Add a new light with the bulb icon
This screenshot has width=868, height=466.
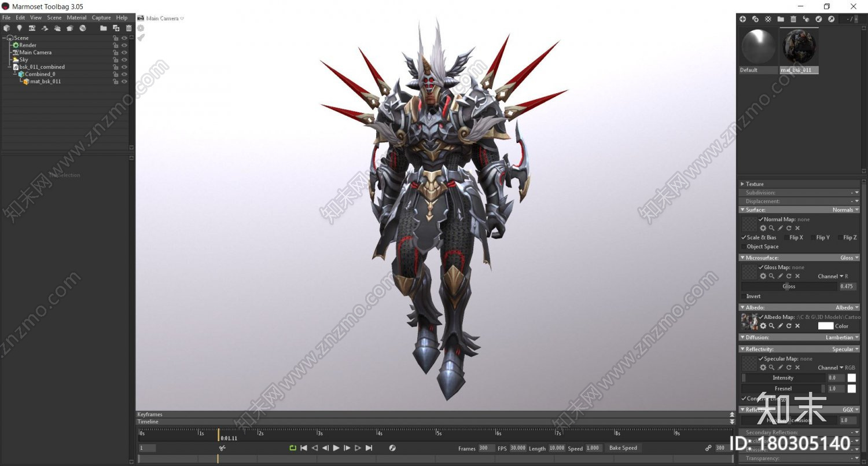19,28
